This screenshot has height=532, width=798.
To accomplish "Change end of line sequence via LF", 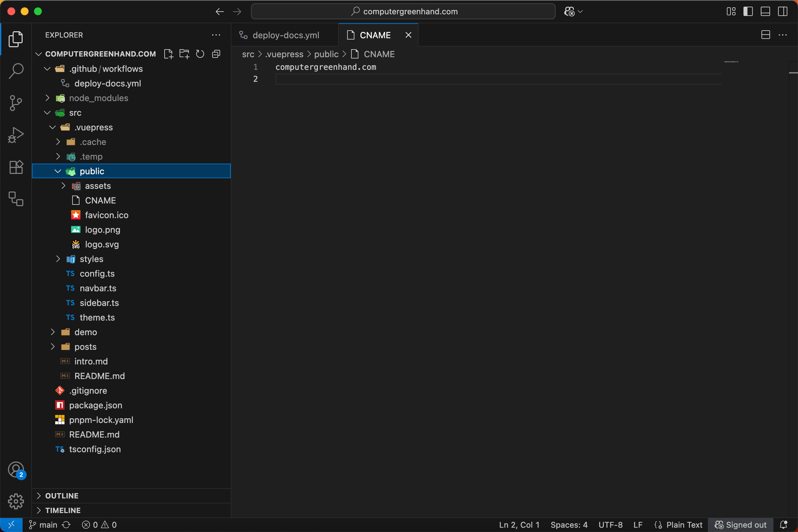I will click(x=638, y=525).
